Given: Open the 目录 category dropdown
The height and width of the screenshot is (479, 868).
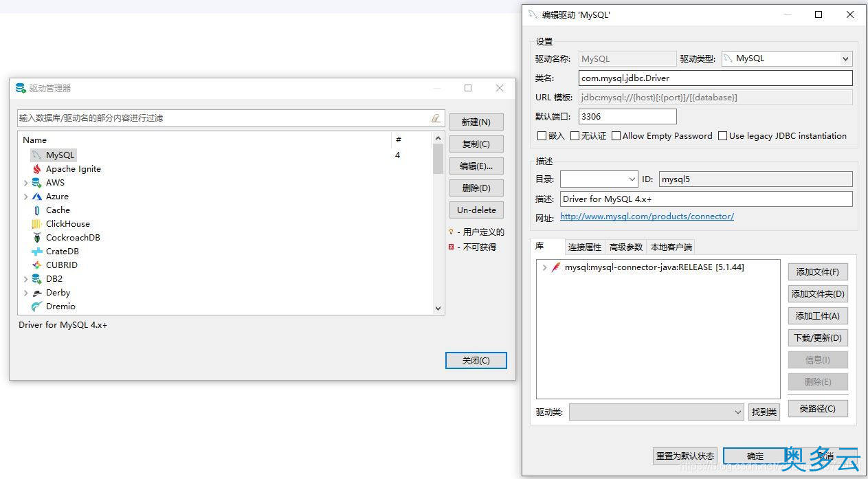Looking at the screenshot, I should 599,179.
